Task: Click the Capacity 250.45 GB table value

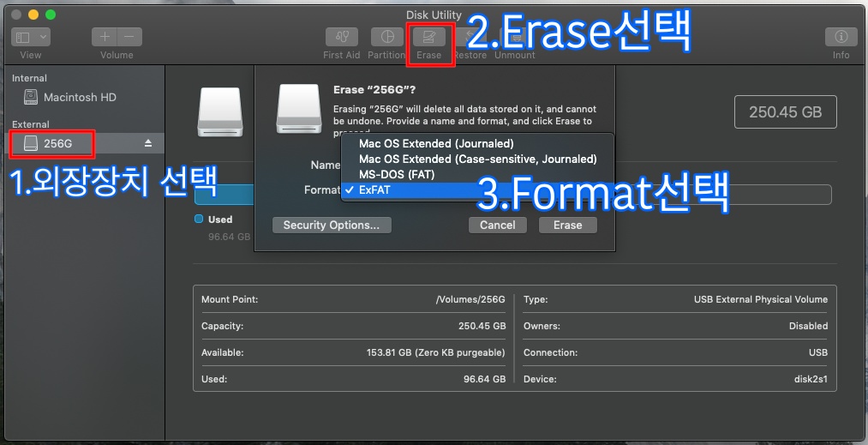Action: [x=482, y=326]
